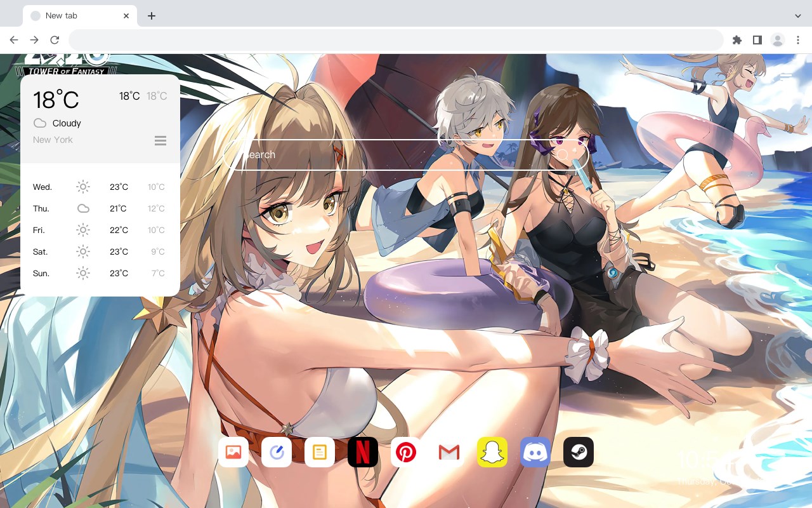The image size is (812, 508).
Task: Open the Chrome three-dot menu
Action: pos(797,40)
